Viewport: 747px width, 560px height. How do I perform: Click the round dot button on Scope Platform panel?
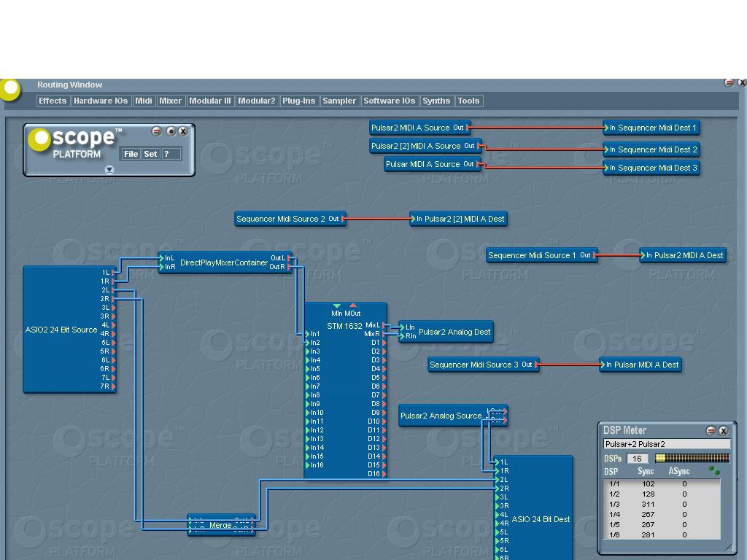(171, 131)
